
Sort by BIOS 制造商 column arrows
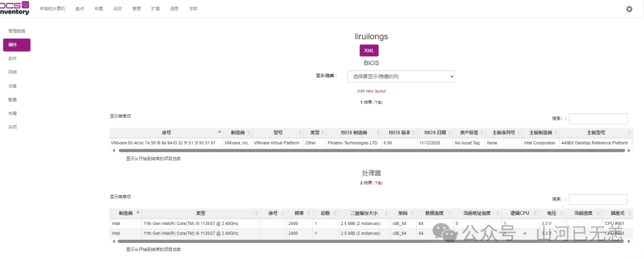[x=377, y=133]
